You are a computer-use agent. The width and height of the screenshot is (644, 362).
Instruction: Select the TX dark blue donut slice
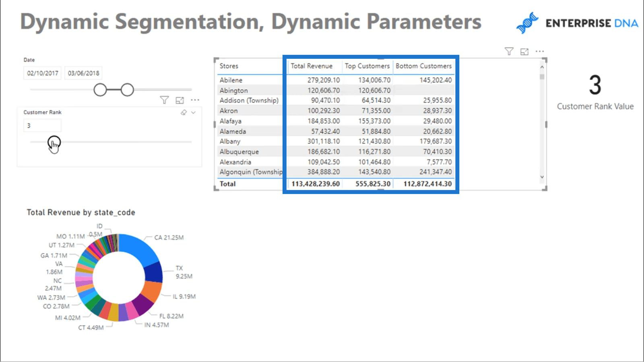coord(153,272)
